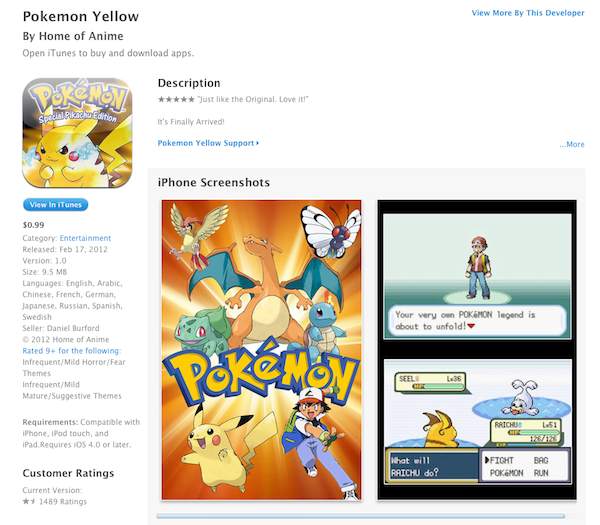600x525 pixels.
Task: Click the iPhone Screenshots heading
Action: (x=214, y=183)
